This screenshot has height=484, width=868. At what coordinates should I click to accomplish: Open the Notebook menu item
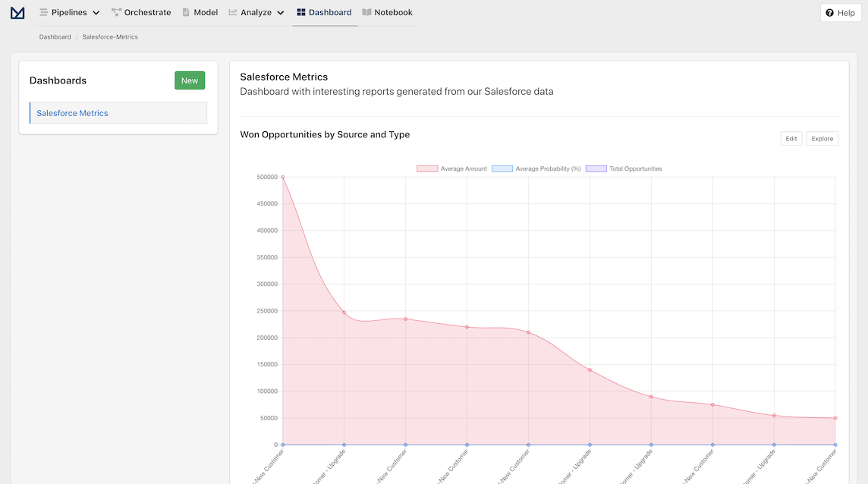[388, 12]
